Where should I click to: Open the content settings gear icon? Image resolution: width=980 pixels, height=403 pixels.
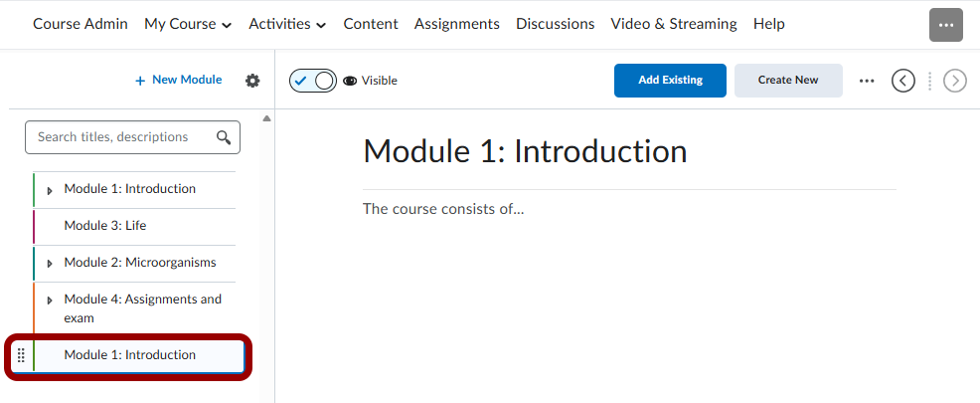tap(252, 81)
